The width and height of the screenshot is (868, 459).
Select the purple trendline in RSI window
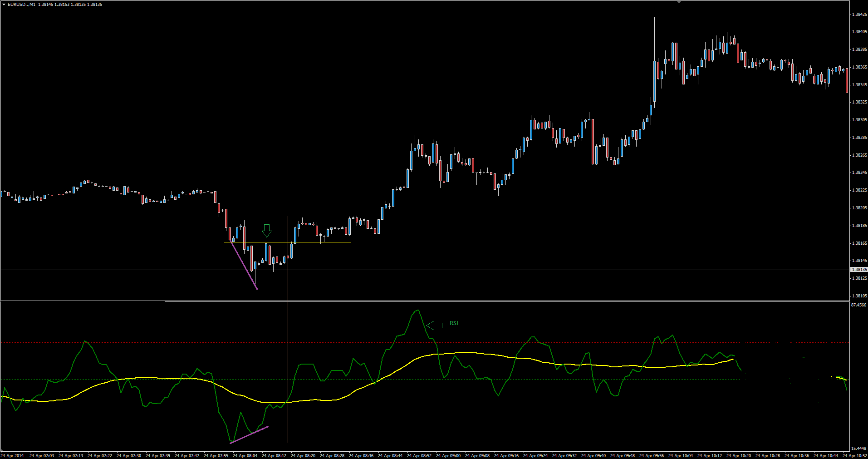tap(249, 434)
